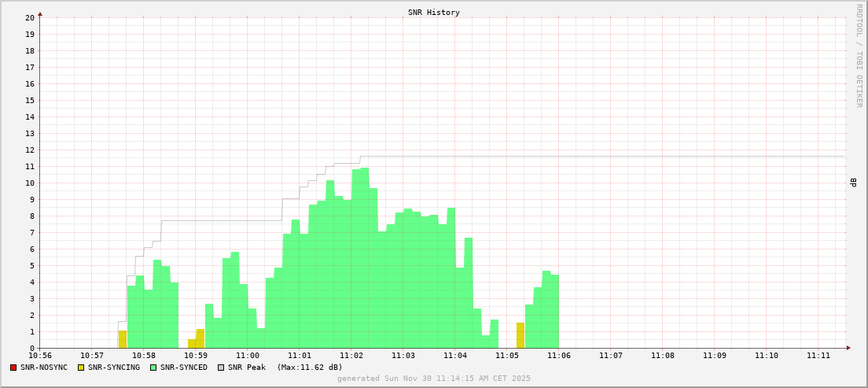Click the Max:11.62 dB peak value text
The image size is (868, 388).
coord(310,368)
